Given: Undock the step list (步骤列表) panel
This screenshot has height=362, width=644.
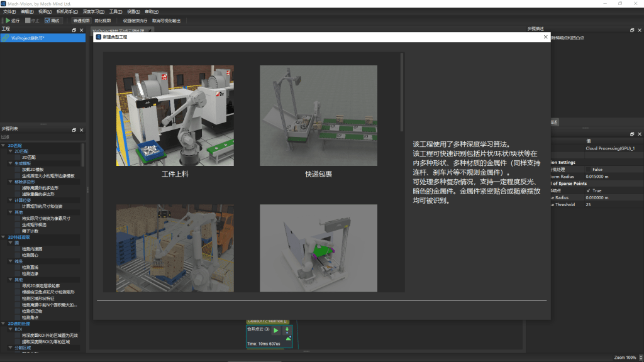Looking at the screenshot, I should pyautogui.click(x=74, y=129).
